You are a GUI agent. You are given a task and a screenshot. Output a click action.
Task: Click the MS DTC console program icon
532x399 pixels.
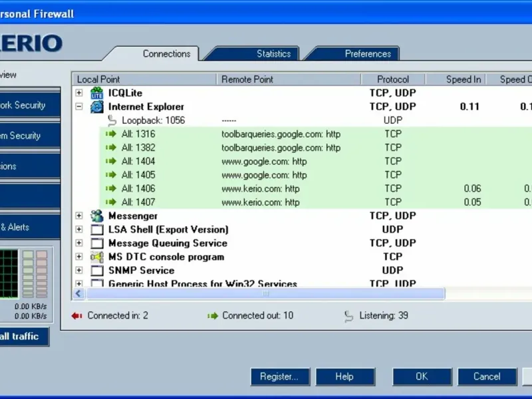[x=96, y=257]
